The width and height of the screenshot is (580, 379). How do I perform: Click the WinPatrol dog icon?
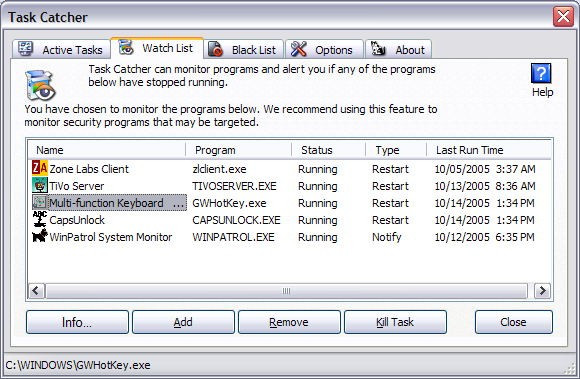40,236
